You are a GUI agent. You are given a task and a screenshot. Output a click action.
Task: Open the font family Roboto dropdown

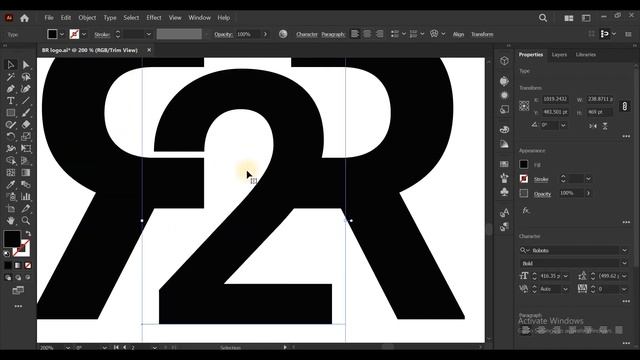pyautogui.click(x=624, y=250)
